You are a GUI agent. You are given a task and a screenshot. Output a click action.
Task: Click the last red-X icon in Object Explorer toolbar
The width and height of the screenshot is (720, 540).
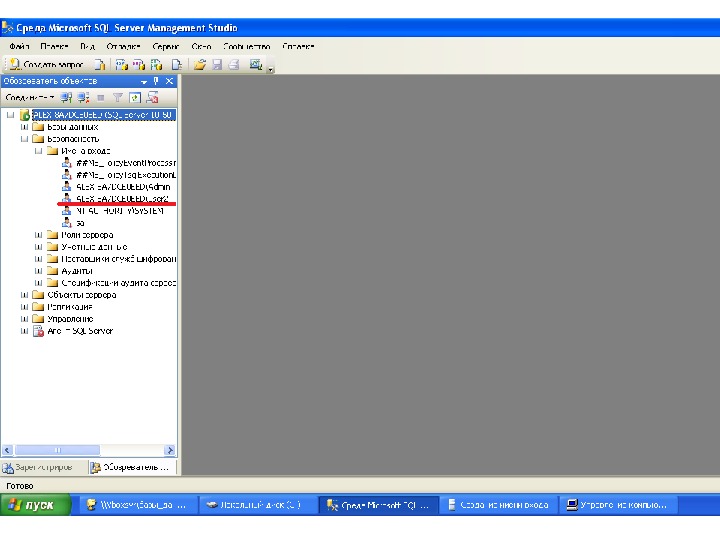click(x=152, y=97)
